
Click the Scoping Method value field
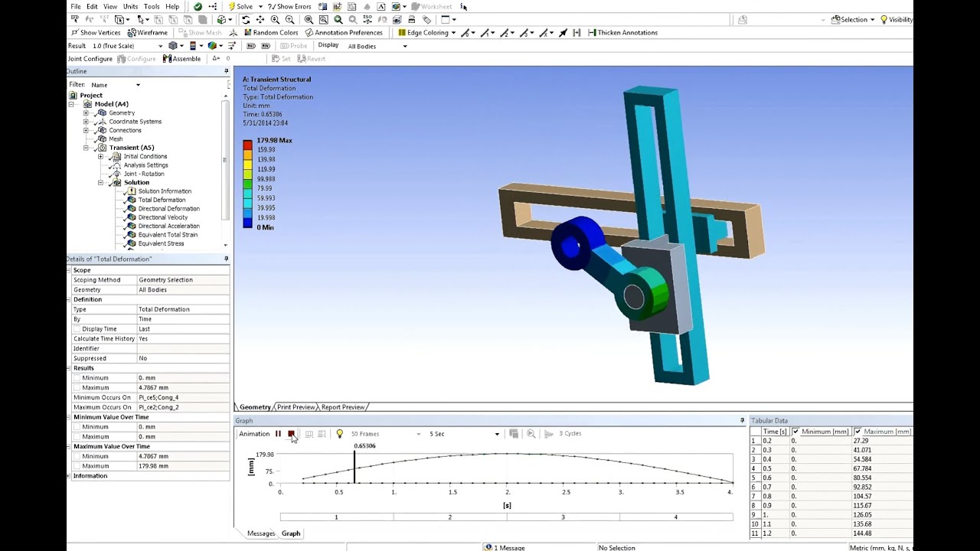[183, 280]
